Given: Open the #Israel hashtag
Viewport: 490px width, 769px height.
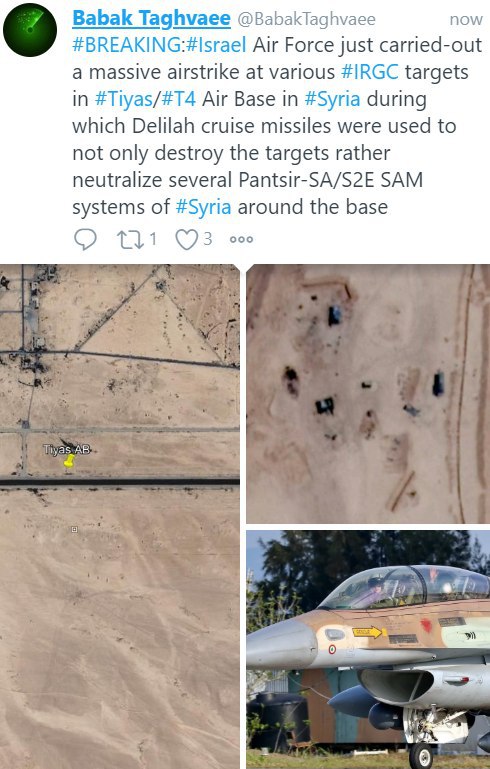Looking at the screenshot, I should [x=216, y=45].
